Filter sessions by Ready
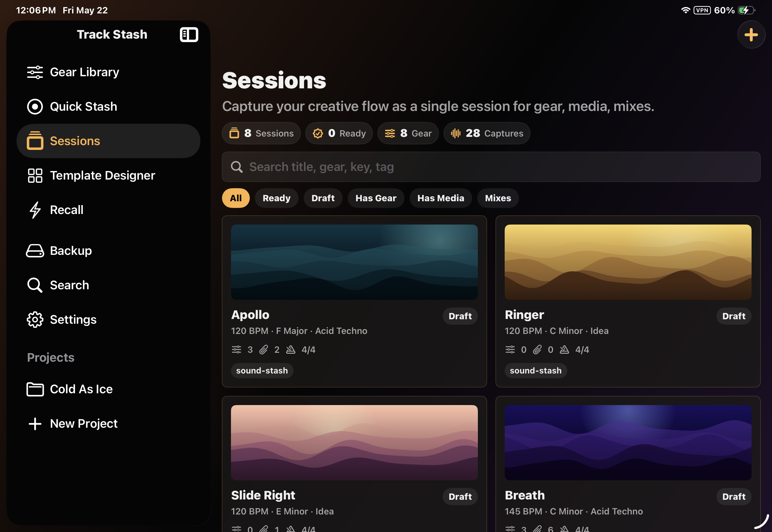Viewport: 772px width, 532px height. coord(277,198)
